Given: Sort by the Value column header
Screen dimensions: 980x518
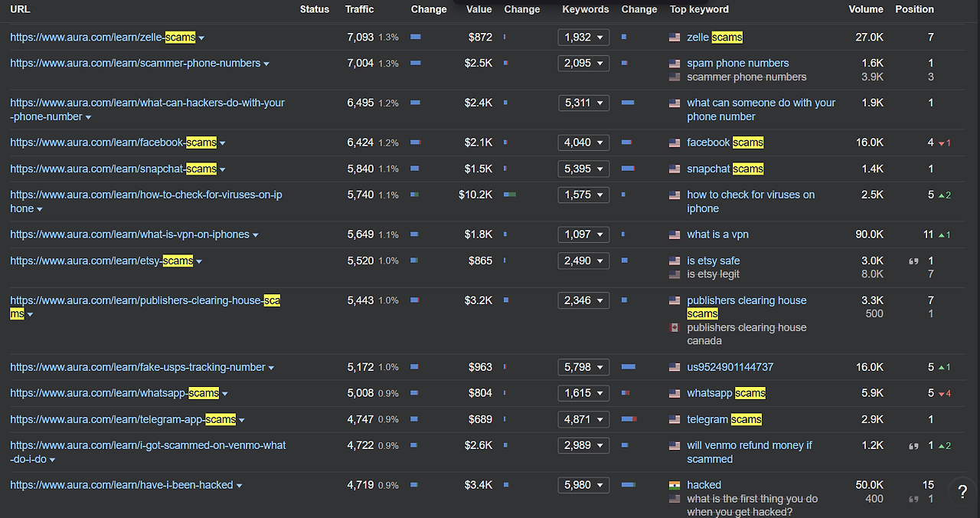Looking at the screenshot, I should coord(479,9).
